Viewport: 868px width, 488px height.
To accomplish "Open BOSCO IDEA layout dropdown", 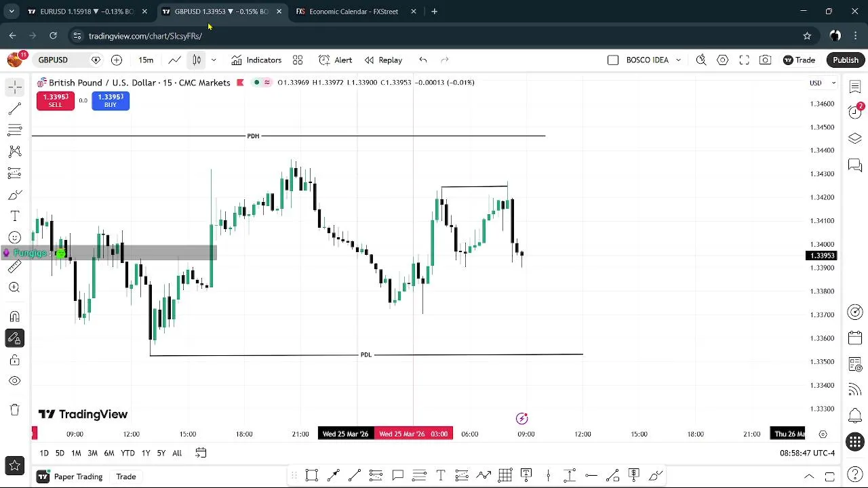I will click(654, 60).
